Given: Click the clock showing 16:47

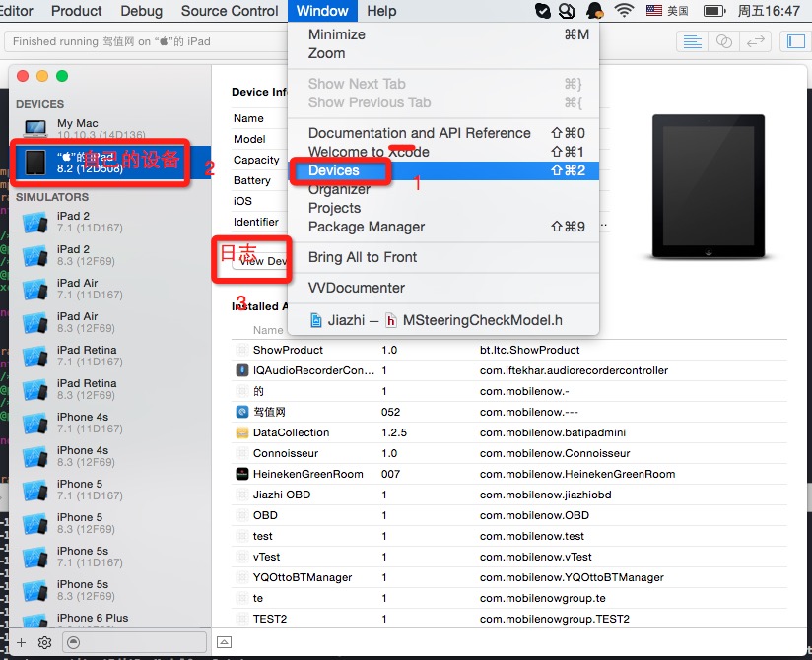Looking at the screenshot, I should pos(769,11).
